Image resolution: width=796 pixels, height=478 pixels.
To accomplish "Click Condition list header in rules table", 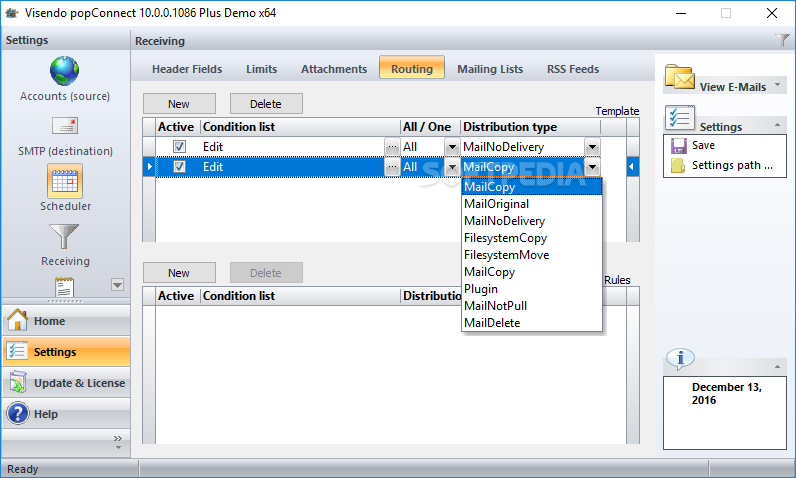I will pyautogui.click(x=301, y=296).
